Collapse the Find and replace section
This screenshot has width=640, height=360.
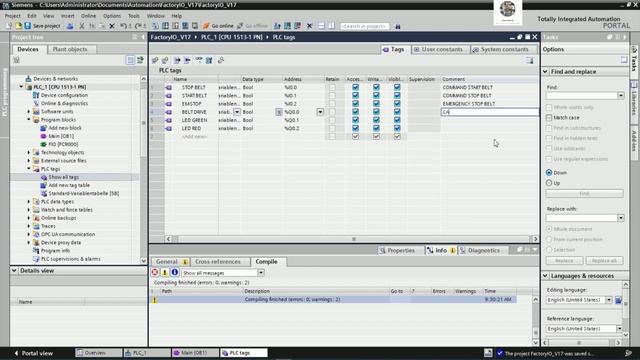pyautogui.click(x=545, y=72)
